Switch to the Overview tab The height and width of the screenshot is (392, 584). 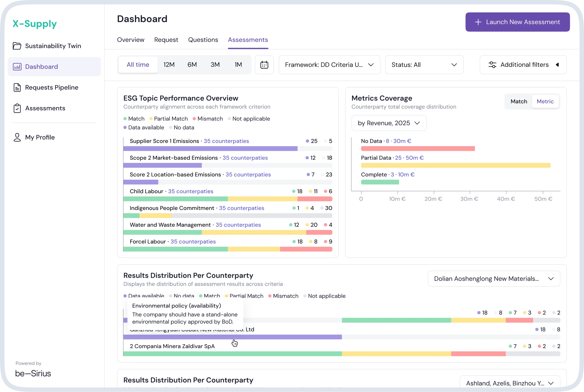pos(131,40)
